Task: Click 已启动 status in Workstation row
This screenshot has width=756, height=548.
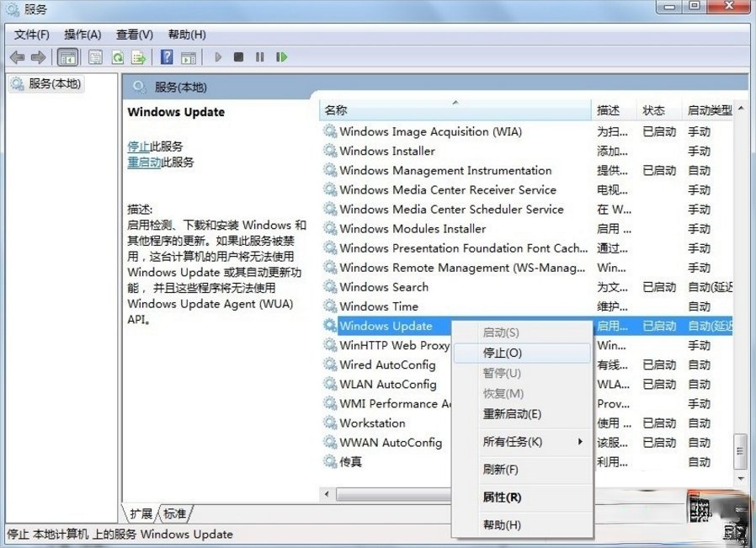Action: click(659, 423)
